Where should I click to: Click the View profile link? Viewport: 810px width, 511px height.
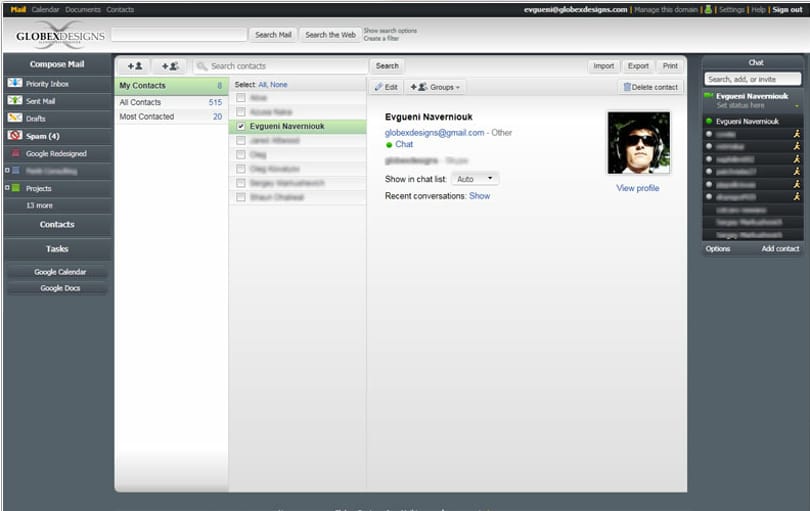[637, 188]
